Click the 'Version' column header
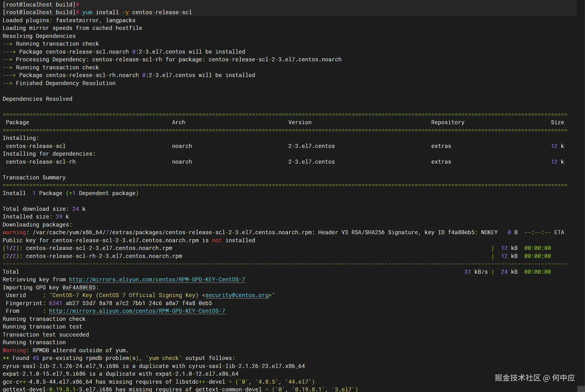The height and width of the screenshot is (392, 585). pyautogui.click(x=300, y=122)
